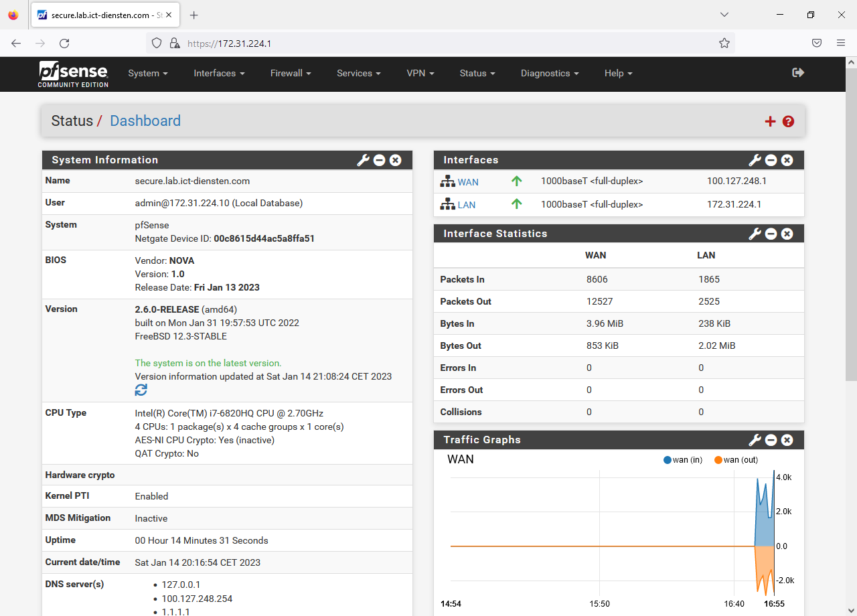Image resolution: width=857 pixels, height=616 pixels.
Task: Close the Traffic Graphs widget
Action: pos(787,440)
